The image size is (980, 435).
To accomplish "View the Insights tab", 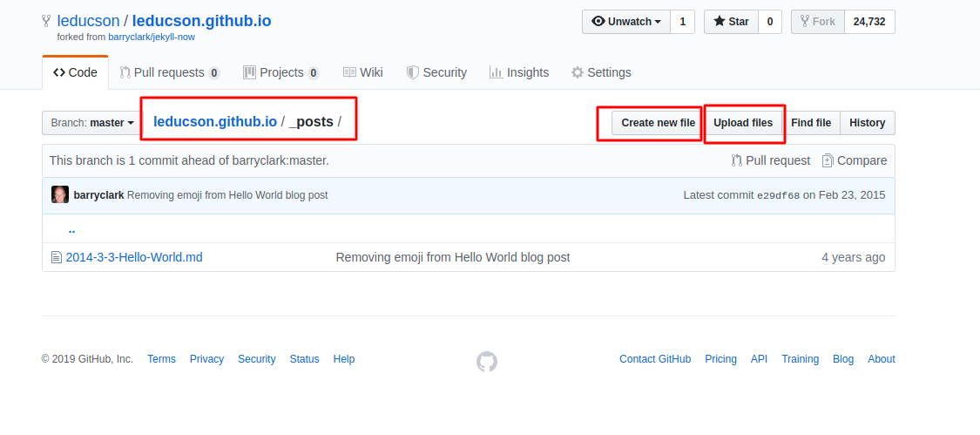I will click(519, 72).
